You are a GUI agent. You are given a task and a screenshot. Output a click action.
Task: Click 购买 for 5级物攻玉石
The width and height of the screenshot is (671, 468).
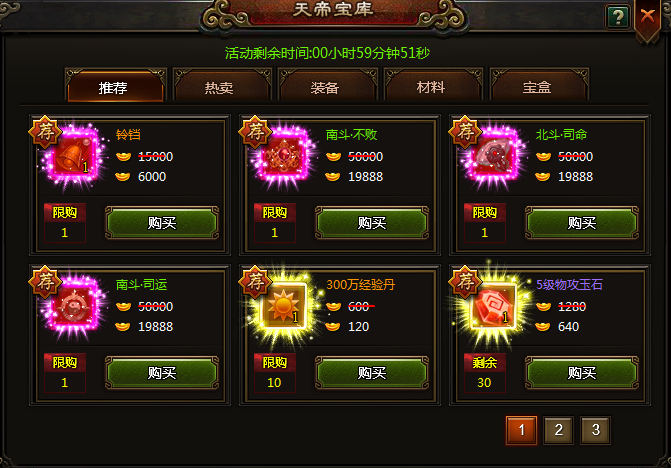tap(582, 373)
